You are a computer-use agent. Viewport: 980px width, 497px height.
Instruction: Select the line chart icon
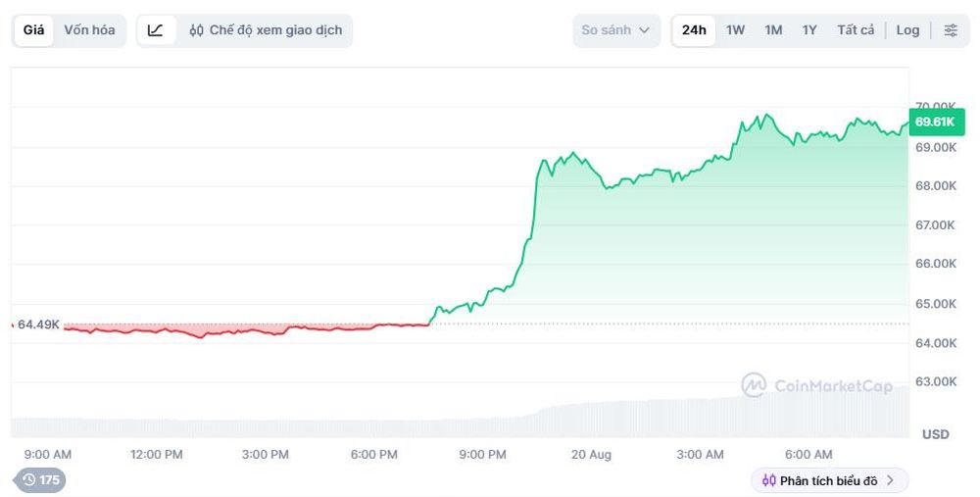pos(156,30)
